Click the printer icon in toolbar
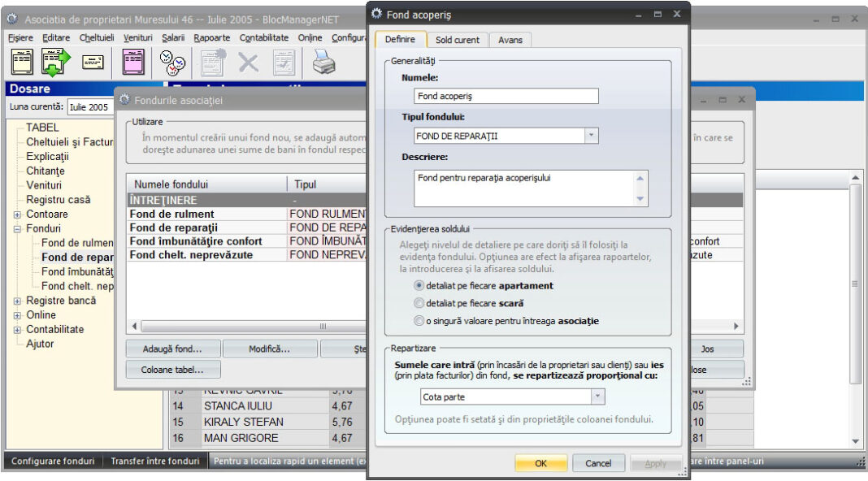This screenshot has width=868, height=481. pyautogui.click(x=324, y=63)
